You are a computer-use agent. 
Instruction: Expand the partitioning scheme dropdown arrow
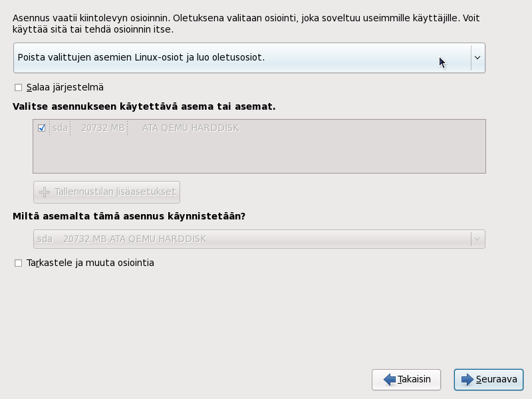coord(477,58)
